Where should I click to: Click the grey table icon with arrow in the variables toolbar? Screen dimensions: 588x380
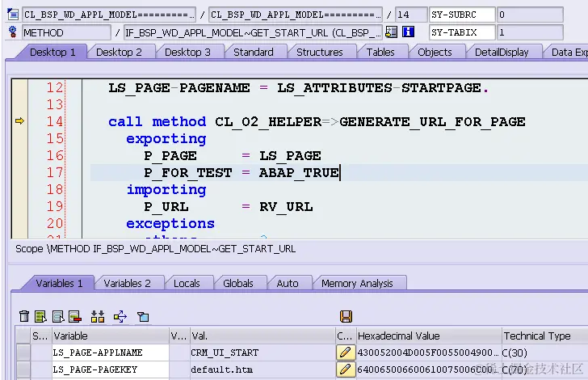click(58, 317)
